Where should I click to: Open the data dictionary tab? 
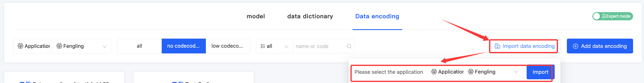310,16
